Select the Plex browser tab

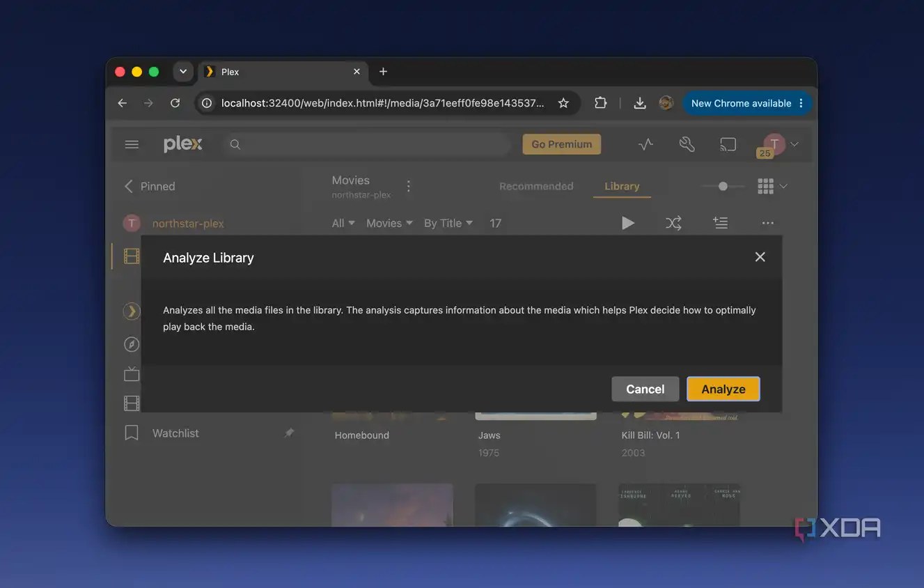click(283, 72)
